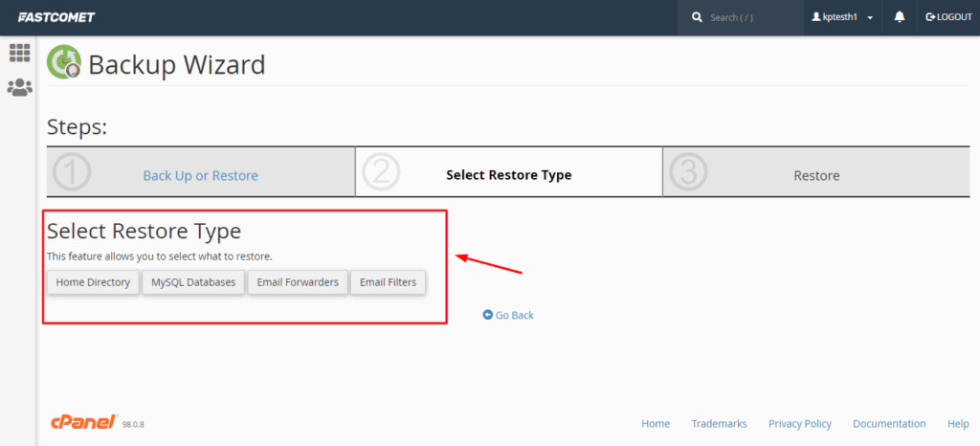
Task: Click the Backup Wizard logo icon
Action: point(64,64)
